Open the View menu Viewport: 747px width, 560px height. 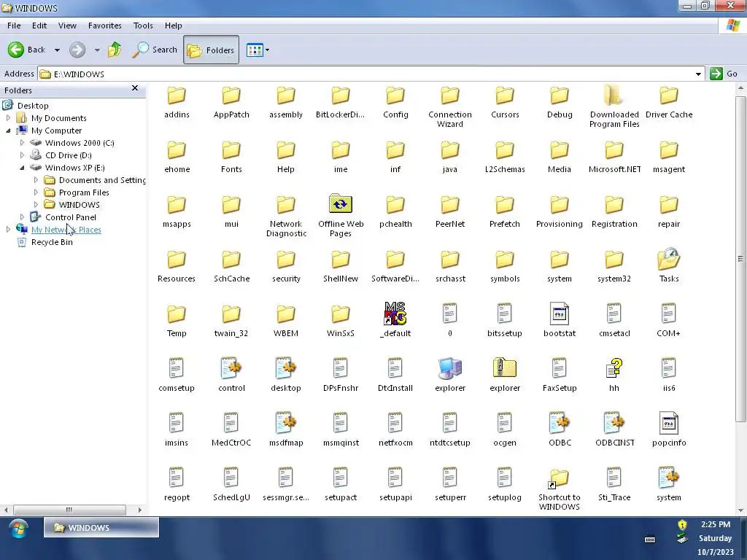pos(67,26)
